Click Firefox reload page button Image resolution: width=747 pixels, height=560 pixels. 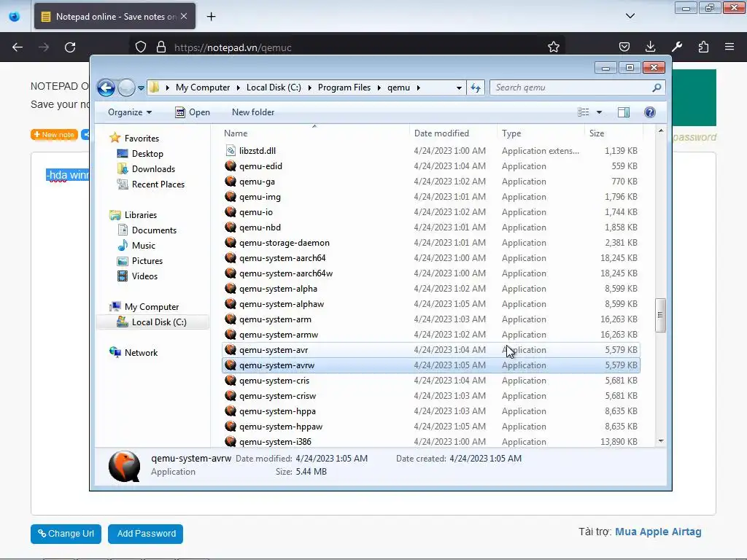pos(70,47)
